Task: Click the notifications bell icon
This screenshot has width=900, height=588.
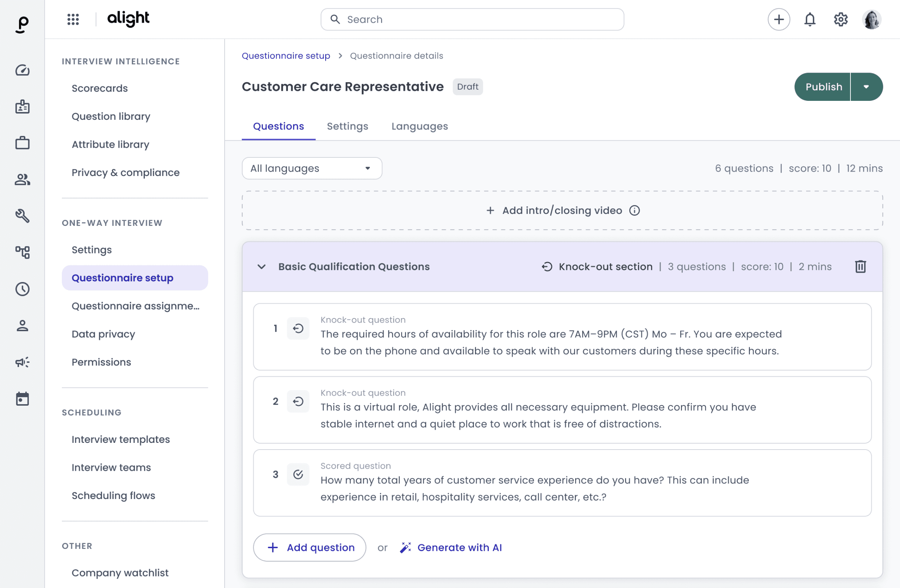Action: [809, 19]
